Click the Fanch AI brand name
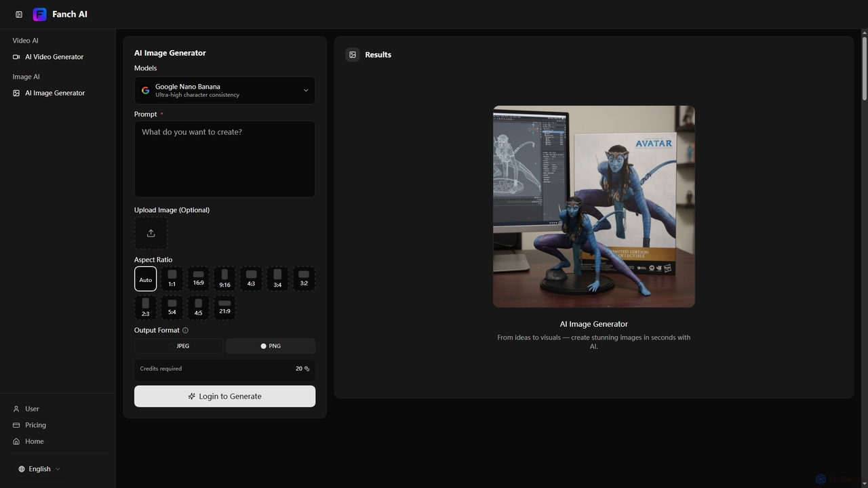868x488 pixels. pos(70,14)
